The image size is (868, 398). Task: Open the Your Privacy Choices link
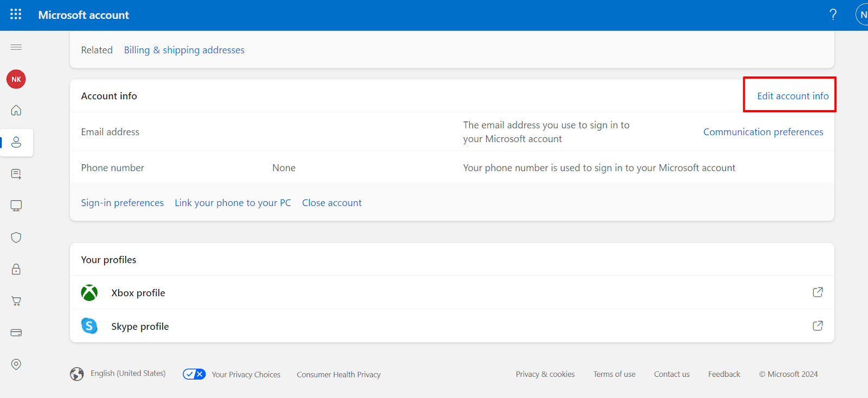click(246, 375)
